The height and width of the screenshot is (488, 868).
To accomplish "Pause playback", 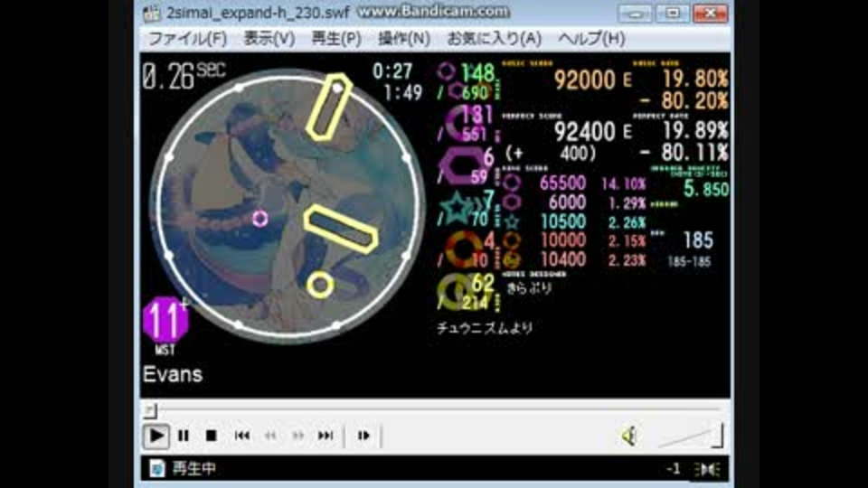I will [x=184, y=436].
